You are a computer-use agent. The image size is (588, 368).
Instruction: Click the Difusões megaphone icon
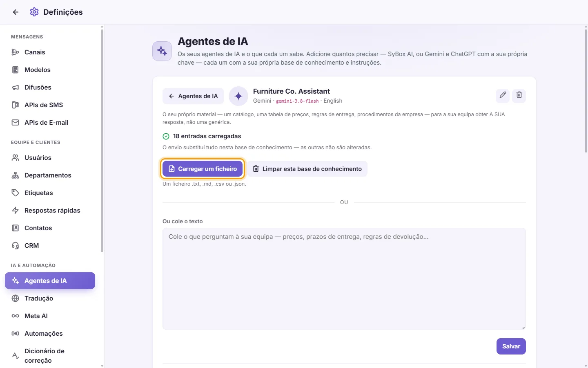[x=16, y=88]
